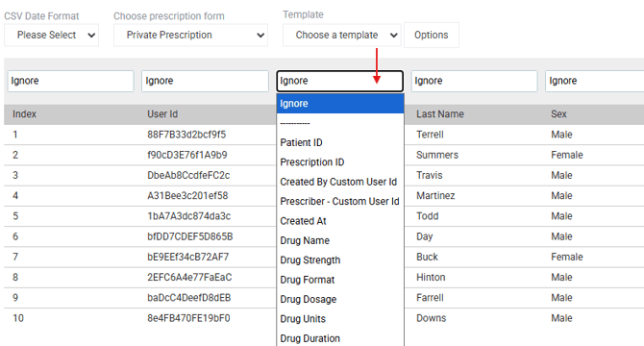644x346 pixels.
Task: Pick Prescriber - Custom User Id option
Action: (x=340, y=202)
